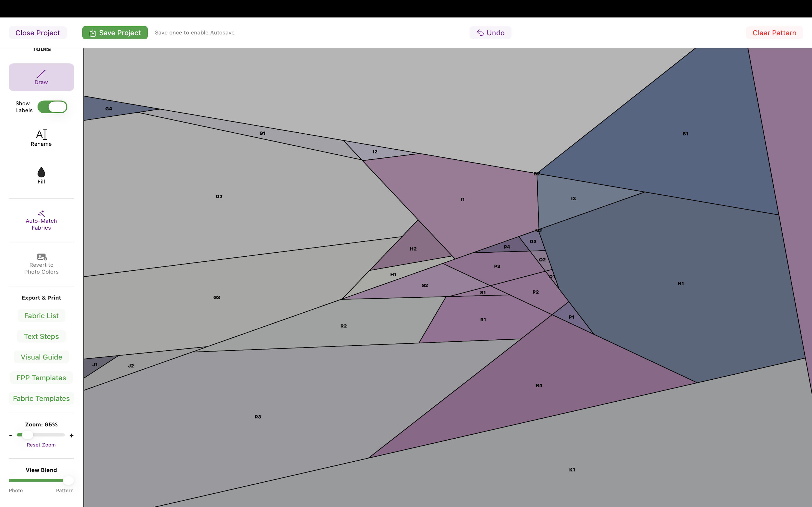
Task: Open the Visual Guide export
Action: (x=41, y=357)
